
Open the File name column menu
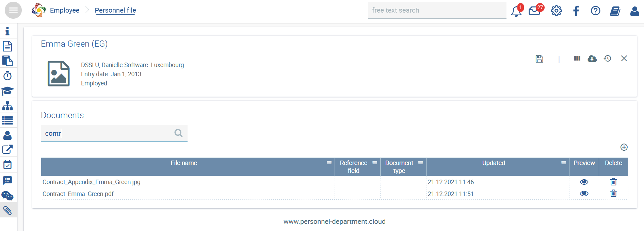click(329, 163)
